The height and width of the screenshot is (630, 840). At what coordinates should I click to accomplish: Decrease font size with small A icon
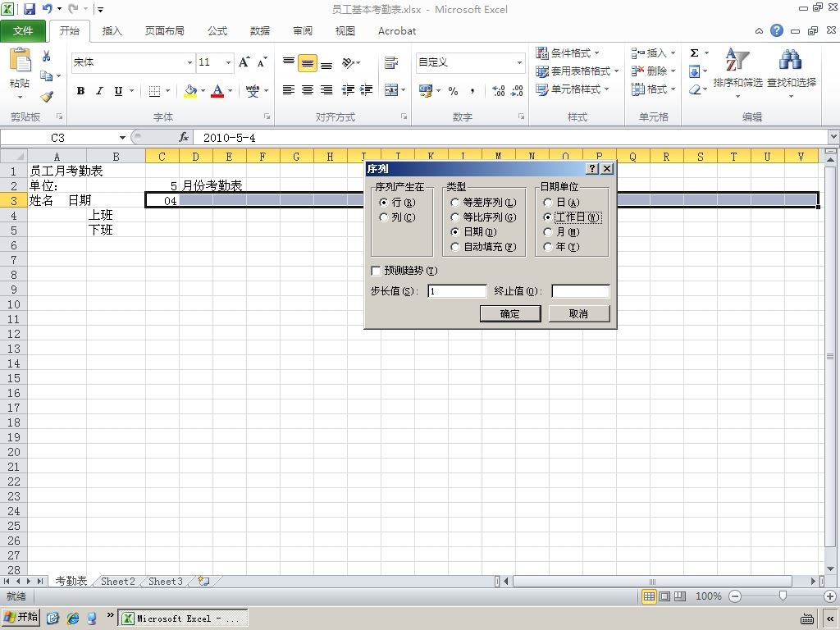coord(262,62)
